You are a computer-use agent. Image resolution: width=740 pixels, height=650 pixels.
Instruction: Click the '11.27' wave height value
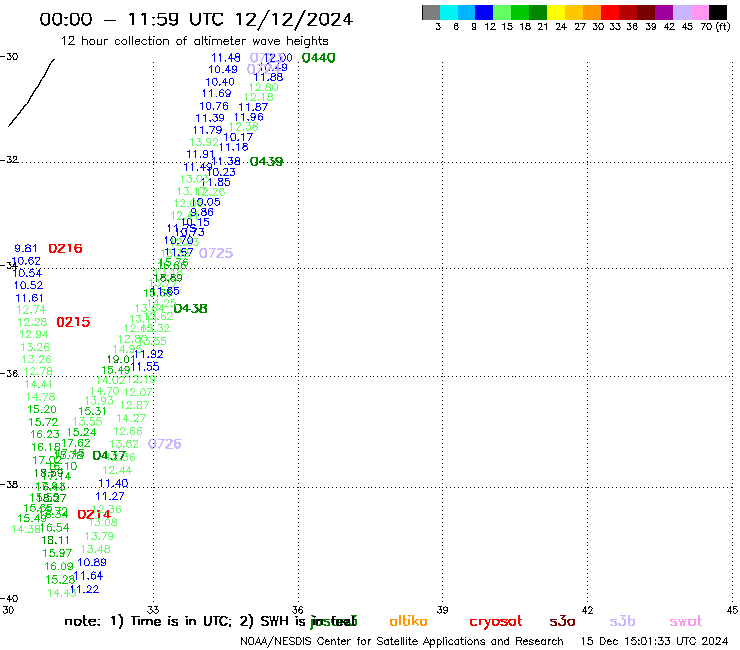click(x=110, y=496)
